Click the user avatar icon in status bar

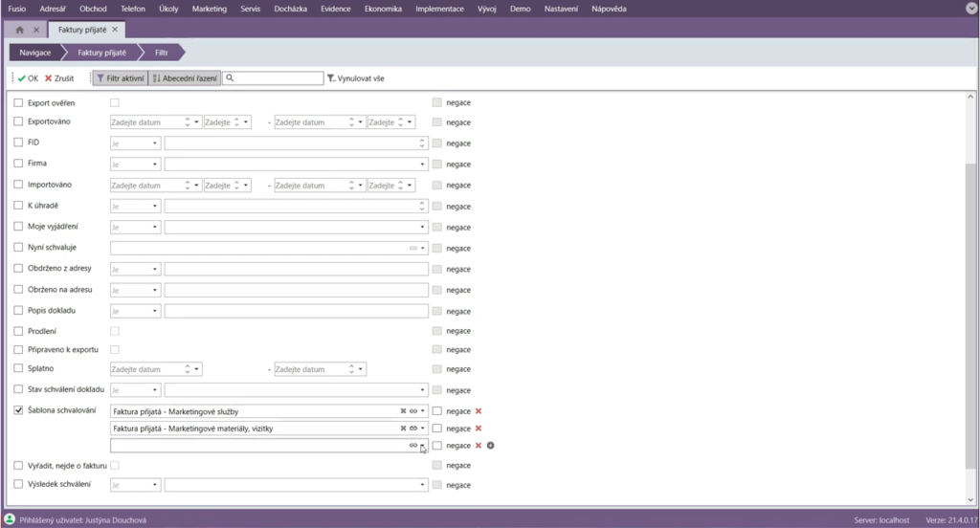(10, 519)
